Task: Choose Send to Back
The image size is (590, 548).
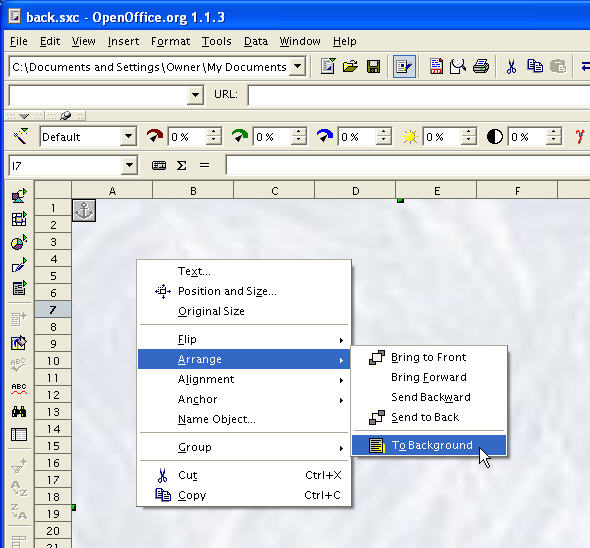Action: click(429, 417)
